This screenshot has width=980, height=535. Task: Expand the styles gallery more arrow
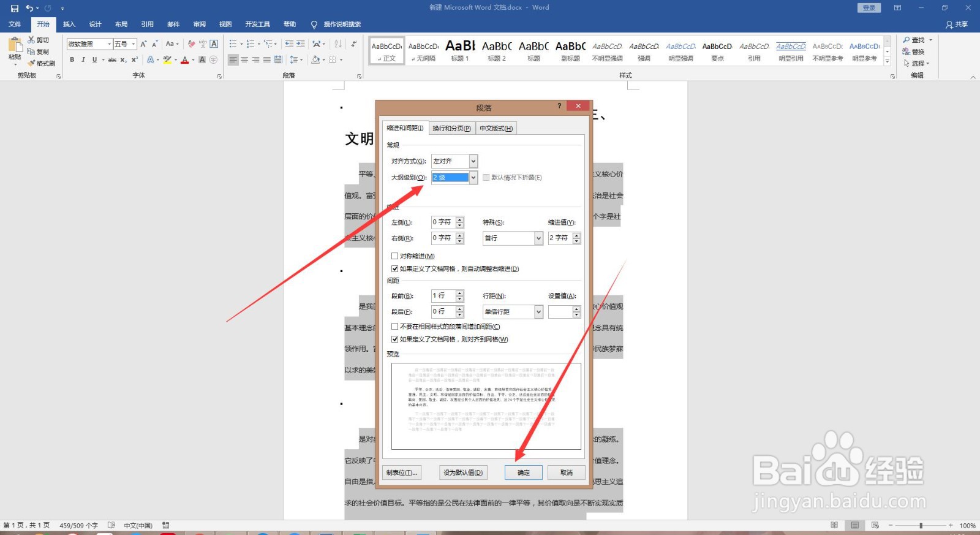888,60
